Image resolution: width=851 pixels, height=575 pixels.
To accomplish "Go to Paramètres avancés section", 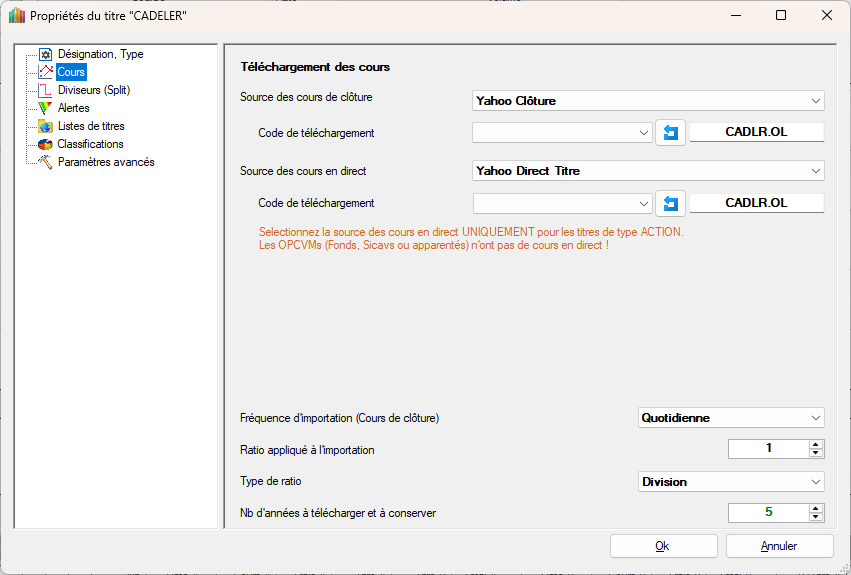I will 105,162.
